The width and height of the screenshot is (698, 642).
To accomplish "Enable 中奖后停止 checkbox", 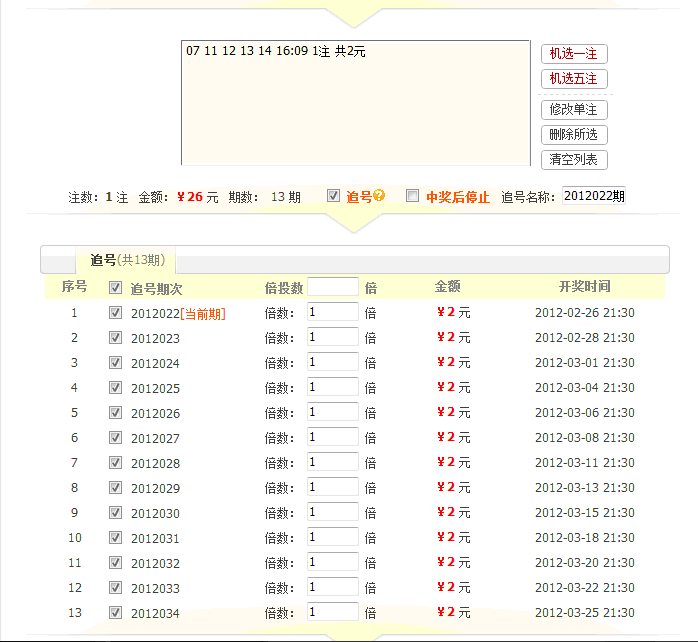I will (412, 195).
